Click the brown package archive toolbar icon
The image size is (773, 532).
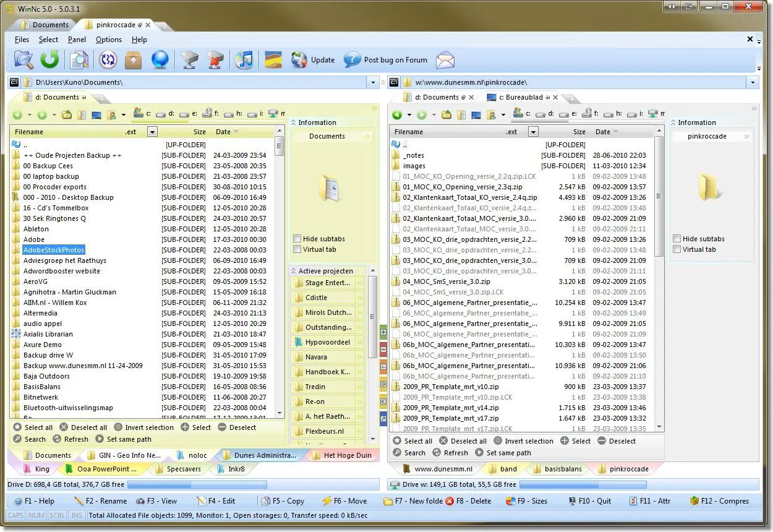[x=133, y=60]
